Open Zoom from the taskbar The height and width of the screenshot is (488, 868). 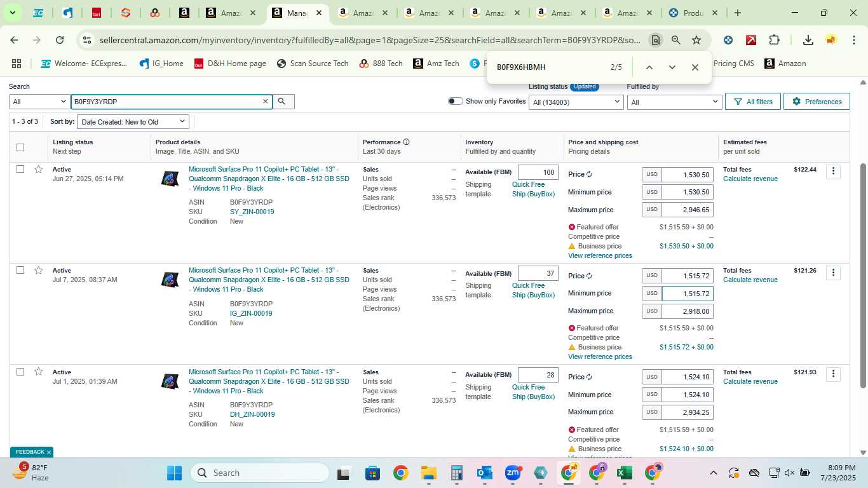pyautogui.click(x=513, y=473)
